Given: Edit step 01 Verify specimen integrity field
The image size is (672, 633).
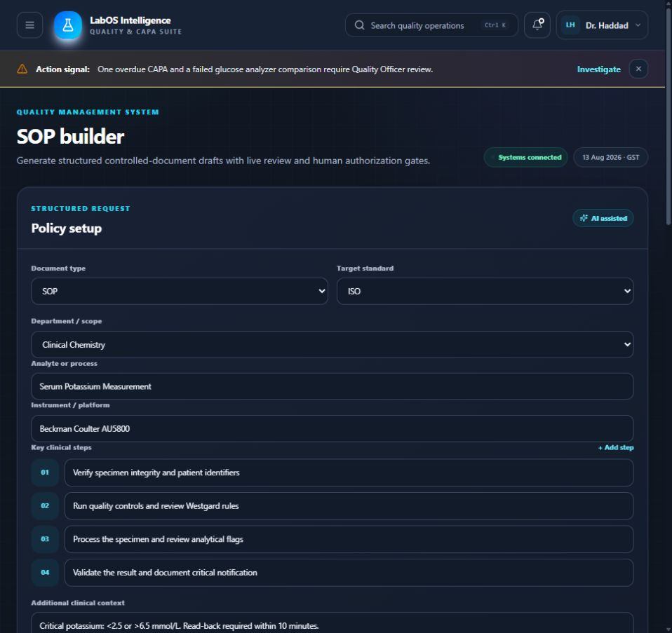Looking at the screenshot, I should click(x=349, y=472).
